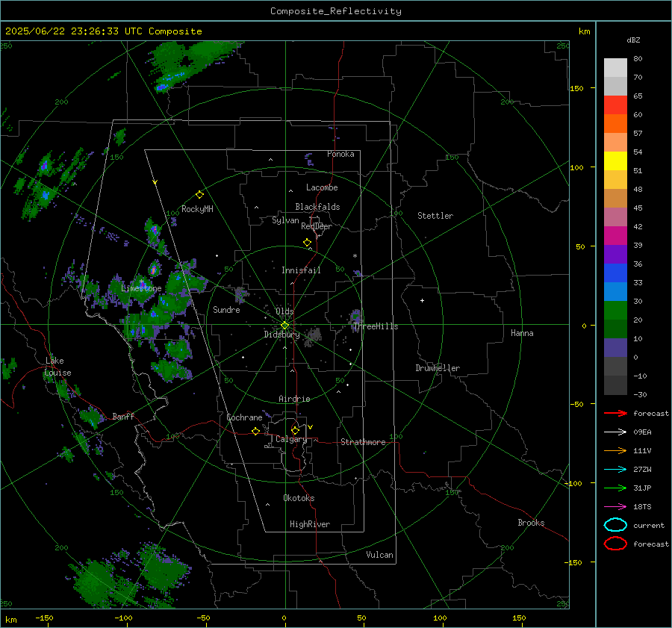The image size is (672, 628).
Task: Click the -100 km label on bottom axis
Action: [123, 618]
